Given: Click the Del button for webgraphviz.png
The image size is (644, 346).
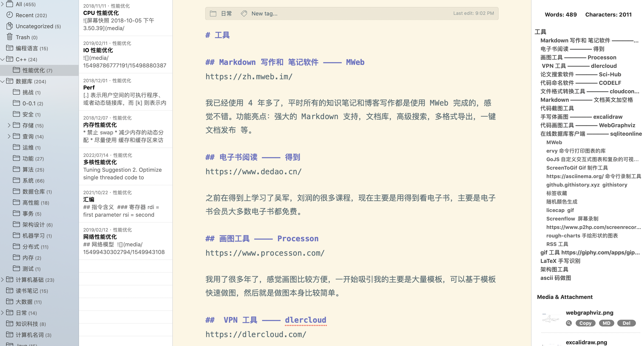Looking at the screenshot, I should 626,323.
